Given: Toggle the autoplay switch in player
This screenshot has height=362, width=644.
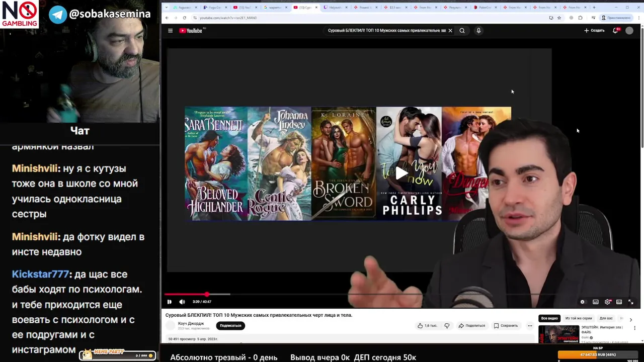Looking at the screenshot, I should (583, 302).
